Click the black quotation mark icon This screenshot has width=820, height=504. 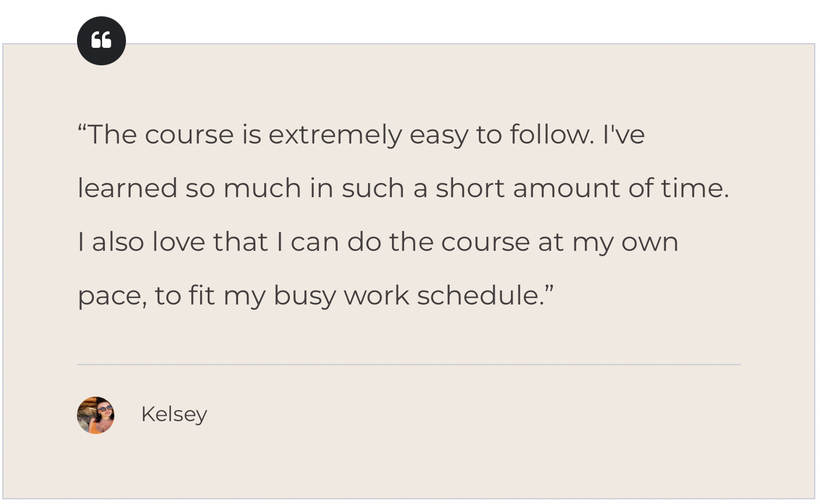point(101,41)
